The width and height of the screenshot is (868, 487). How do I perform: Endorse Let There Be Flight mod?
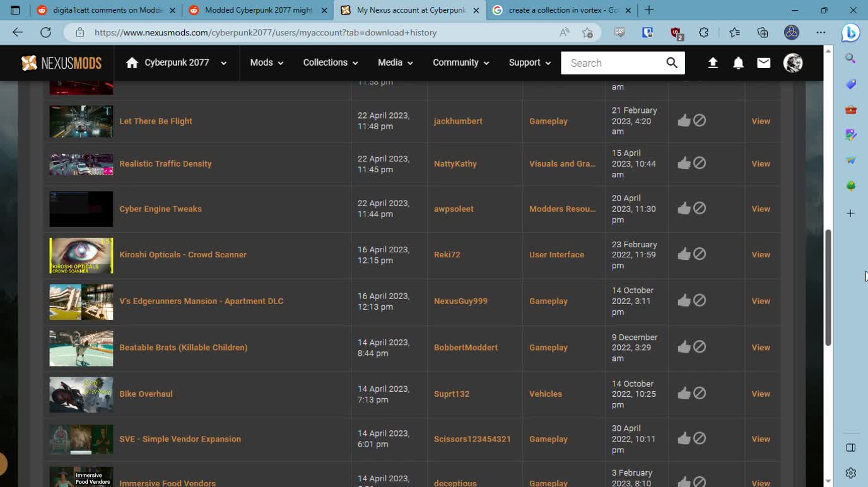[x=684, y=120]
